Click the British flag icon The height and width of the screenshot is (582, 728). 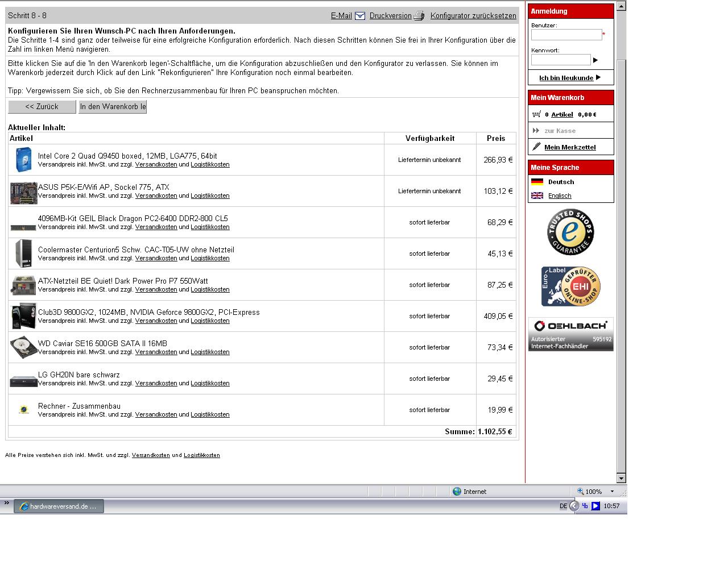537,196
